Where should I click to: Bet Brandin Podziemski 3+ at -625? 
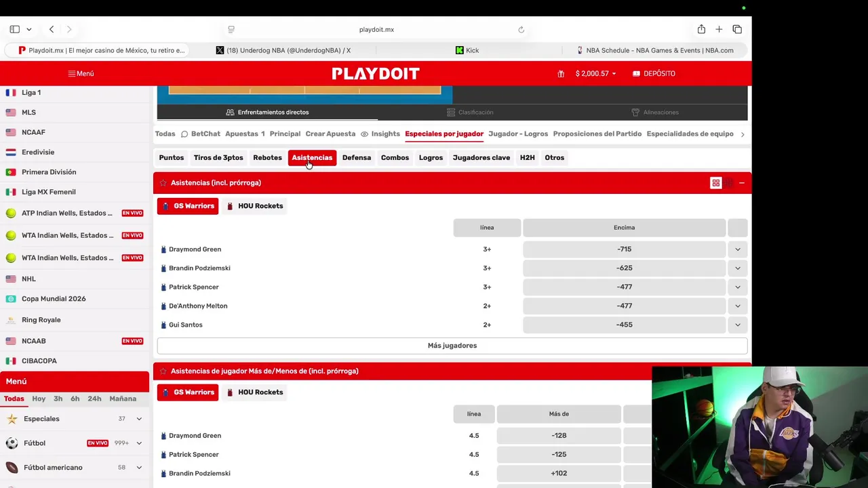pos(625,268)
